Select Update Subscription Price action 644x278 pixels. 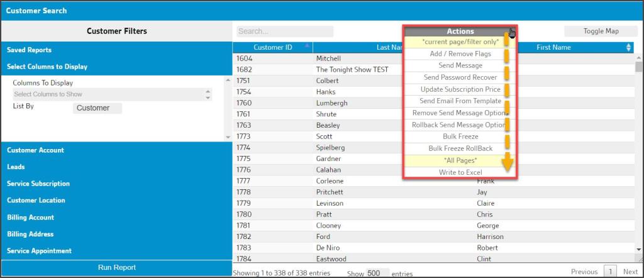(460, 89)
